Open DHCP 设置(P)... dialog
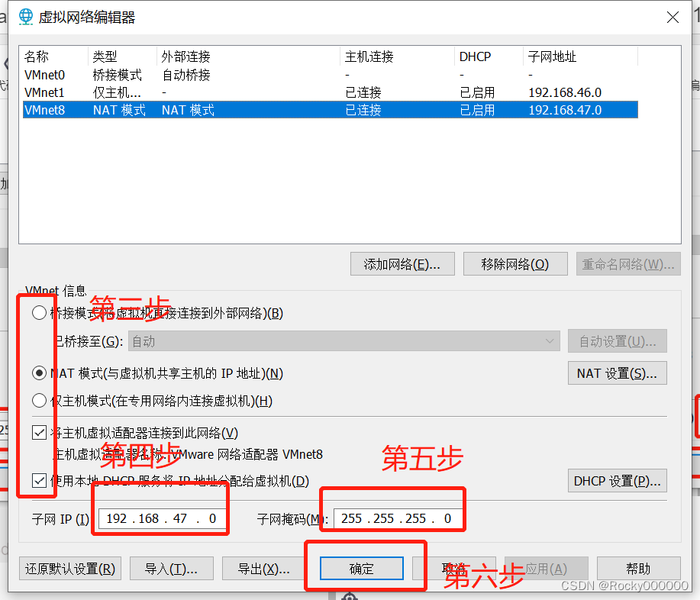Viewport: 700px width, 600px height. point(618,481)
